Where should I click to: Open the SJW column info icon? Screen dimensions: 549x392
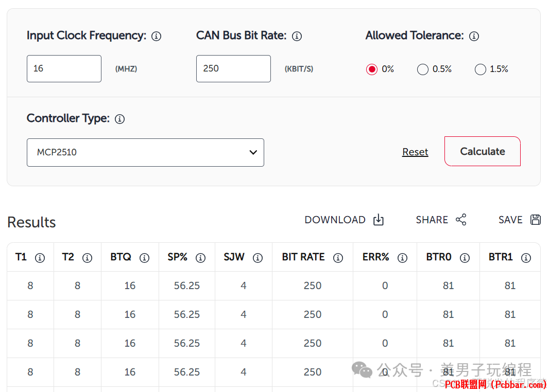[x=258, y=258]
